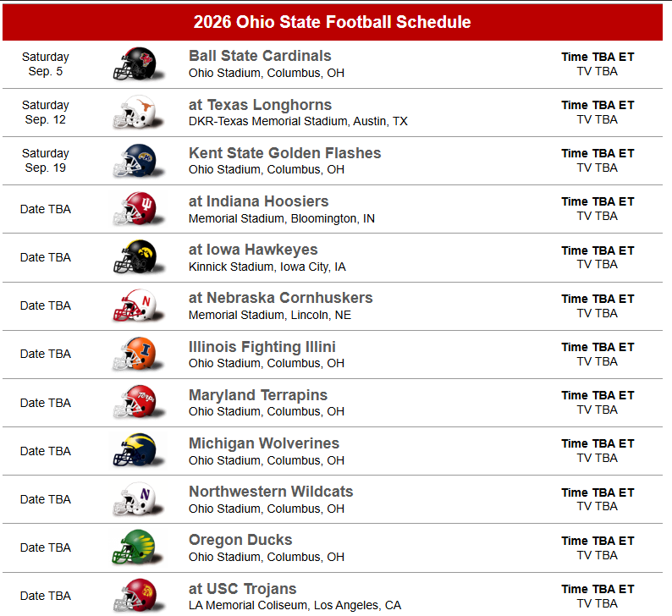Viewport: 672px width, 616px height.
Task: Click the Iowa Hawkeyes helmet icon
Action: 134,257
